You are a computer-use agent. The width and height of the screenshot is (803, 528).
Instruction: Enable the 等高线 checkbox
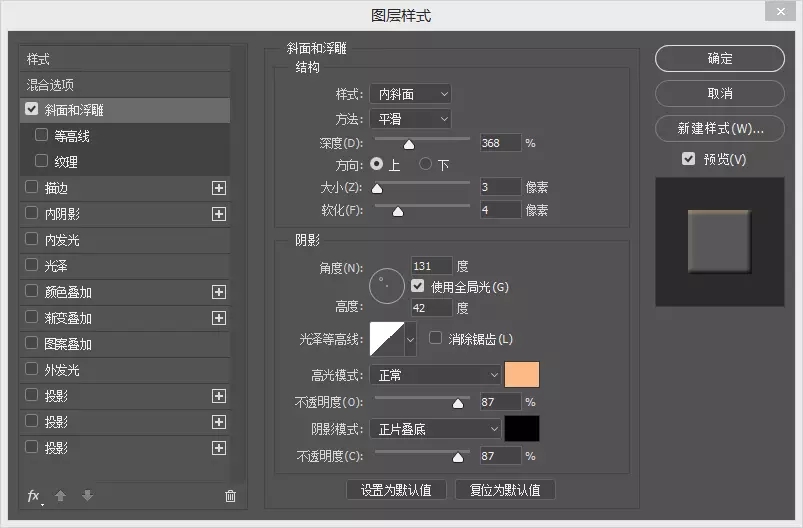click(x=41, y=135)
